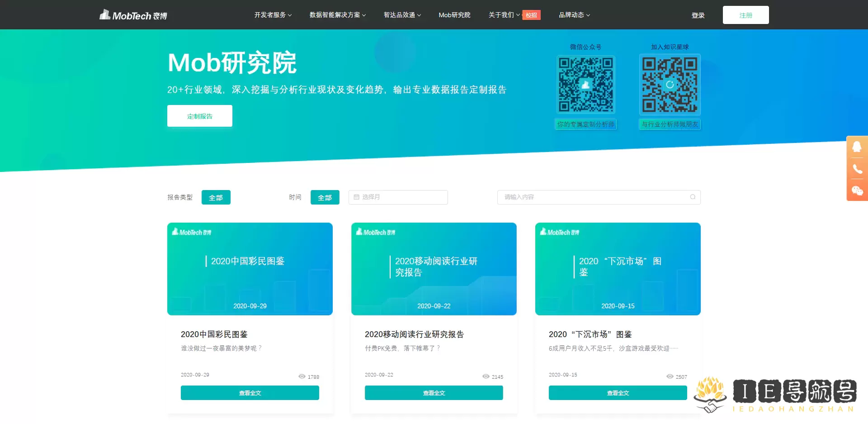Click the red 校招 badge
Screen dimensions: 868x424
(x=531, y=15)
